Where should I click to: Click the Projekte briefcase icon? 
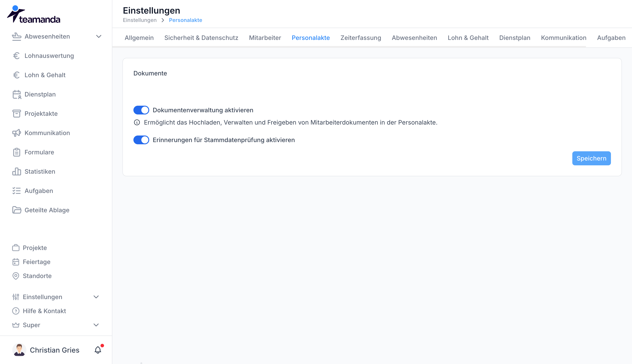[16, 248]
